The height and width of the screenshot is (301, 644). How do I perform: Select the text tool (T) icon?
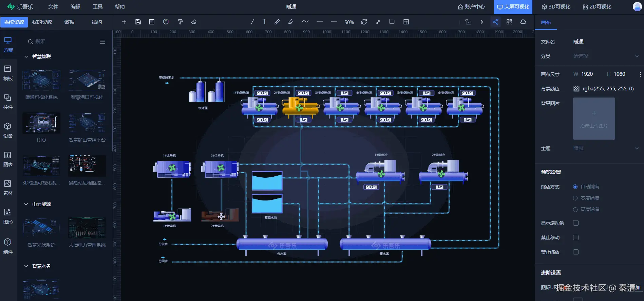click(x=264, y=22)
